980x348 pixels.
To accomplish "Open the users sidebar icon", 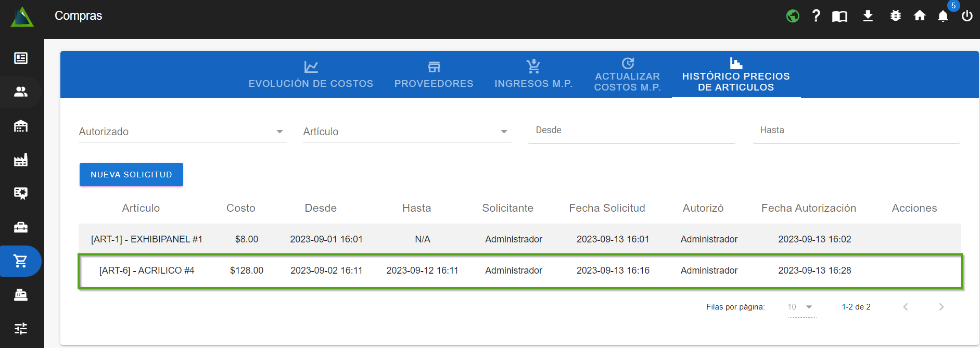I will pos(21,92).
